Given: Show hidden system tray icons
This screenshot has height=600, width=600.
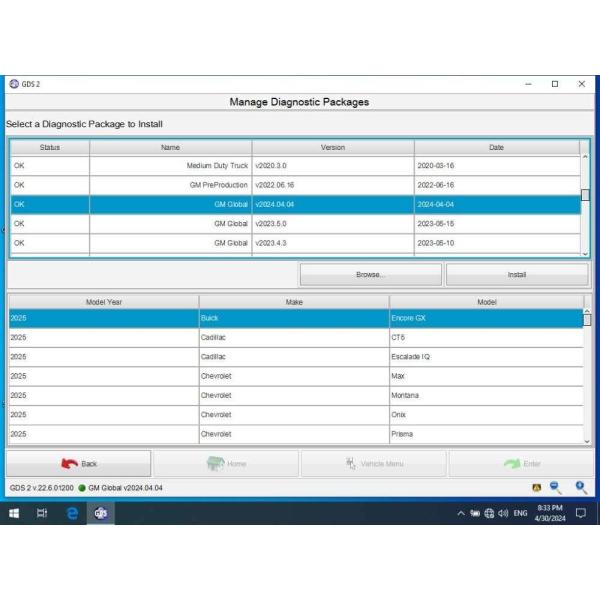Looking at the screenshot, I should click(461, 513).
